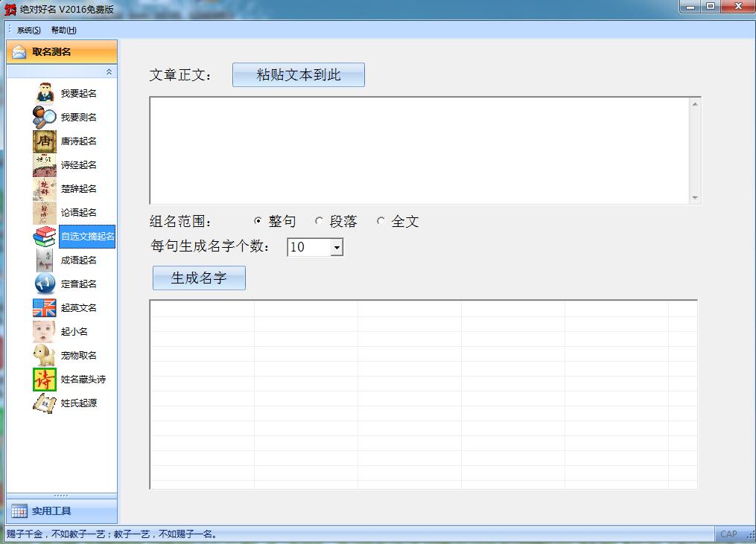Choose the 段落 radio button

click(319, 221)
